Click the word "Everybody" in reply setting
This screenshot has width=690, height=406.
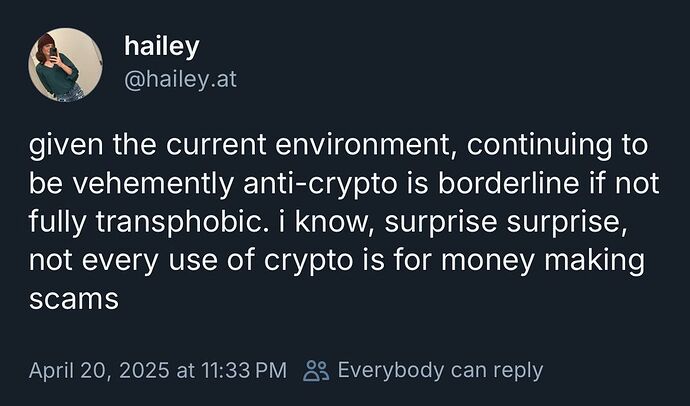(x=391, y=371)
